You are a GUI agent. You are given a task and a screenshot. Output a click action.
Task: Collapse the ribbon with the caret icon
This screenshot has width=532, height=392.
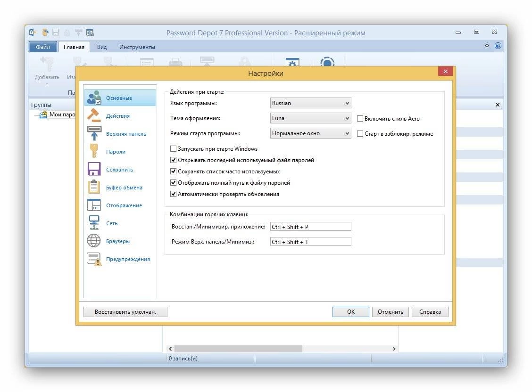click(487, 46)
